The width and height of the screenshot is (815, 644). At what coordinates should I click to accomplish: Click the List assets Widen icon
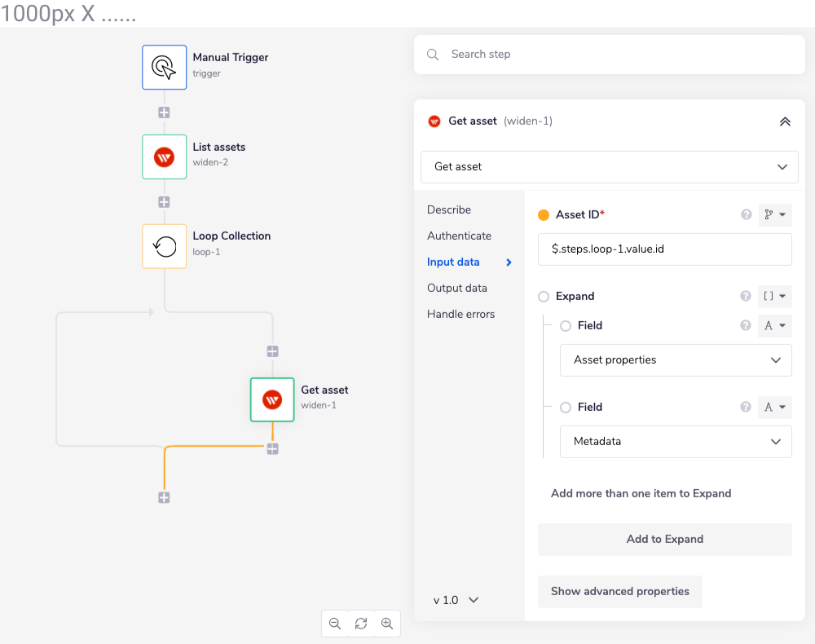point(164,157)
